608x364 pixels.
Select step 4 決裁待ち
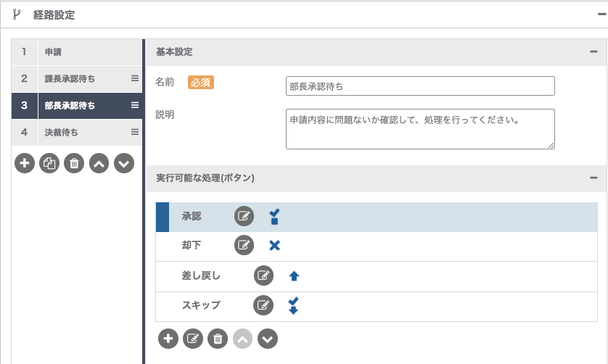pyautogui.click(x=77, y=132)
